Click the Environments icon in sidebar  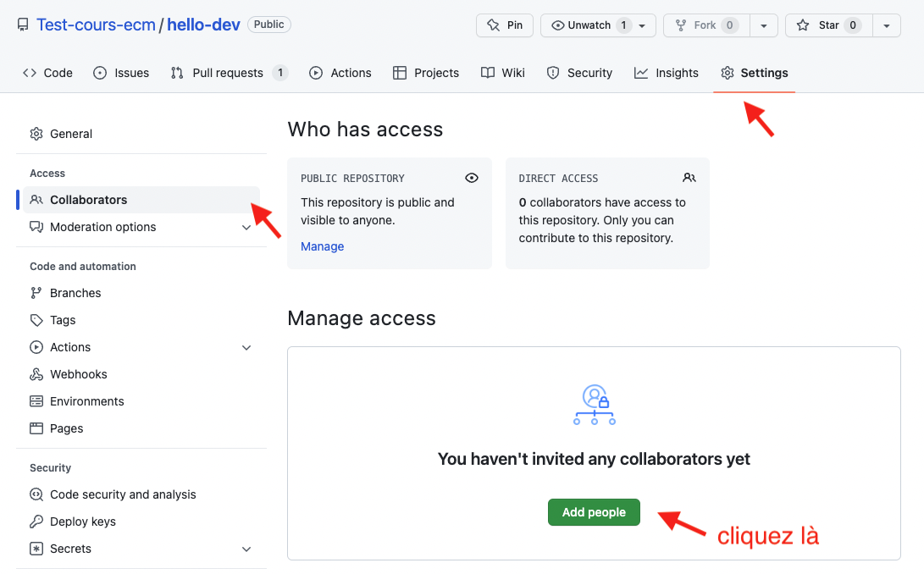(x=36, y=401)
